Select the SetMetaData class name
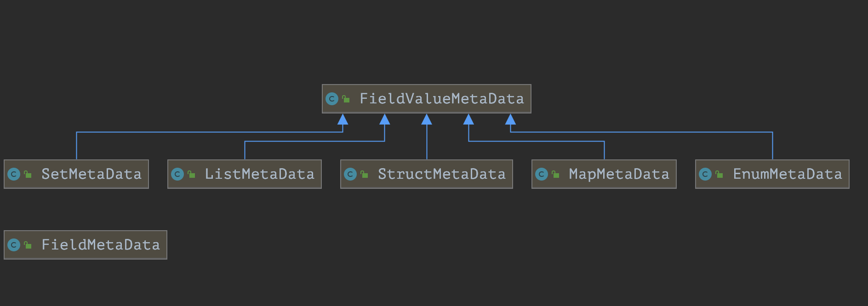 91,174
